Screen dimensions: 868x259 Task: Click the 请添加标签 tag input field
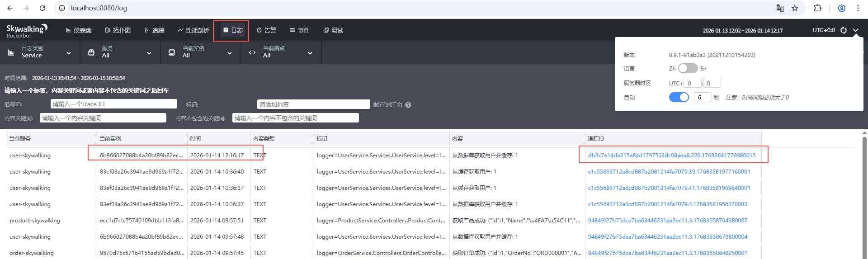(x=314, y=104)
